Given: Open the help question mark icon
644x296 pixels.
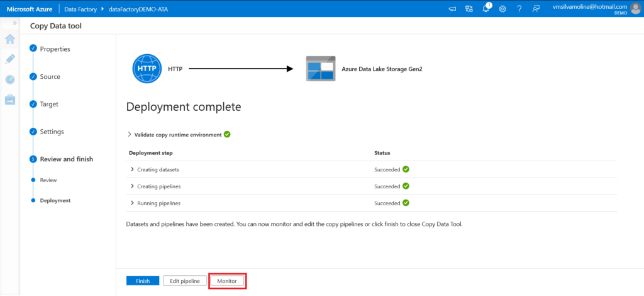Looking at the screenshot, I should 519,9.
